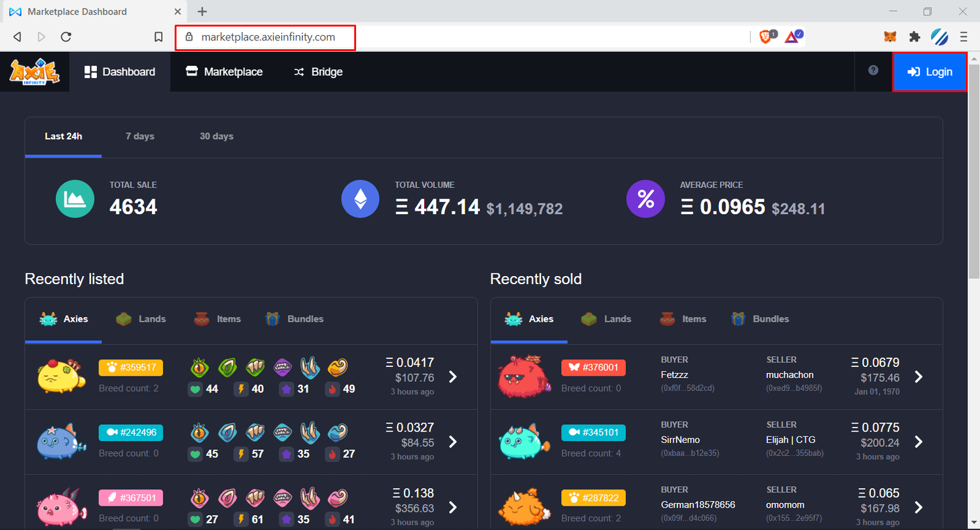Image resolution: width=980 pixels, height=530 pixels.
Task: Open details arrow for Axie #359517
Action: [x=453, y=376]
